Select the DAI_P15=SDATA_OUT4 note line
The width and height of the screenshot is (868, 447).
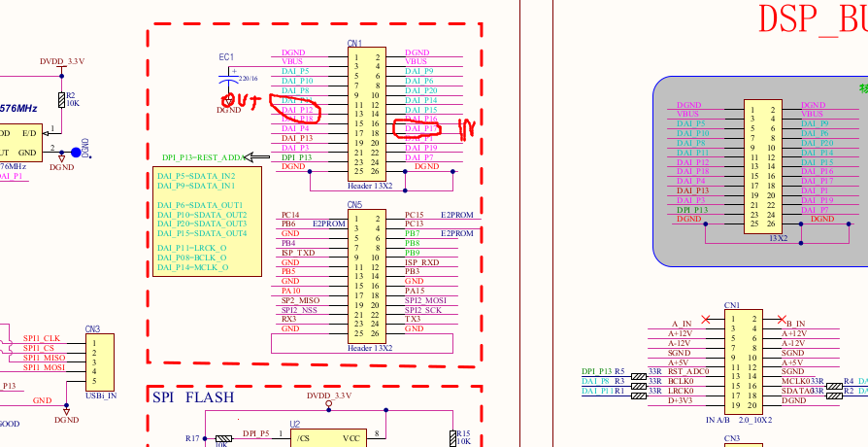(x=202, y=233)
